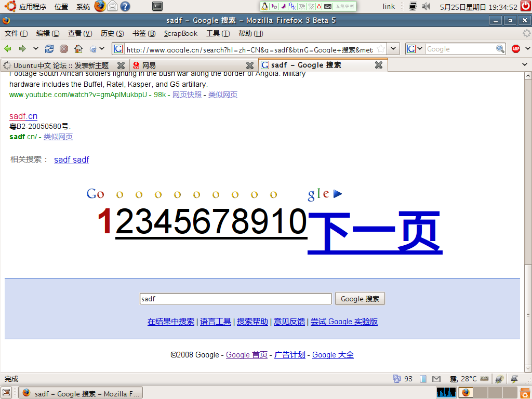Open the 书签(B) menu
Image resolution: width=532 pixels, height=399 pixels.
[x=144, y=33]
